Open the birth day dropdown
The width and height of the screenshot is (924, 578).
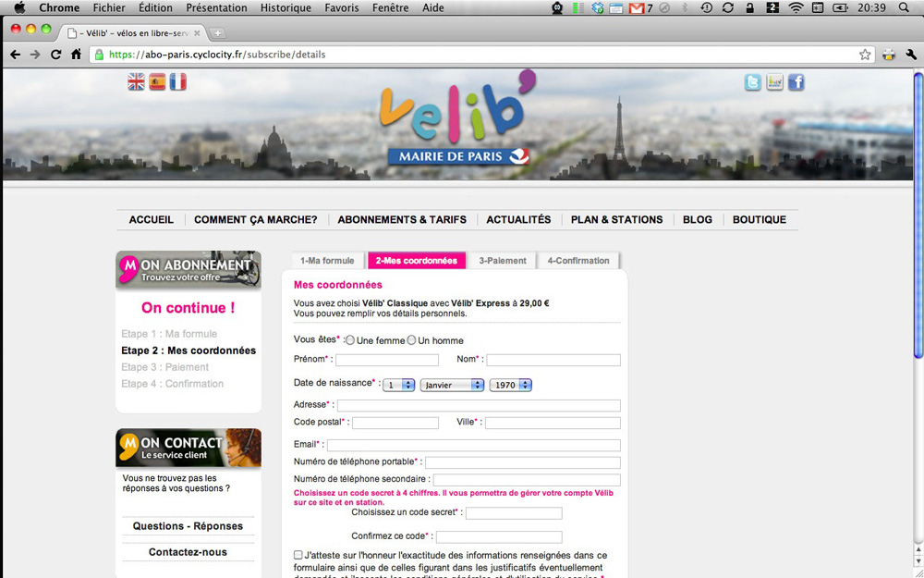pos(398,385)
